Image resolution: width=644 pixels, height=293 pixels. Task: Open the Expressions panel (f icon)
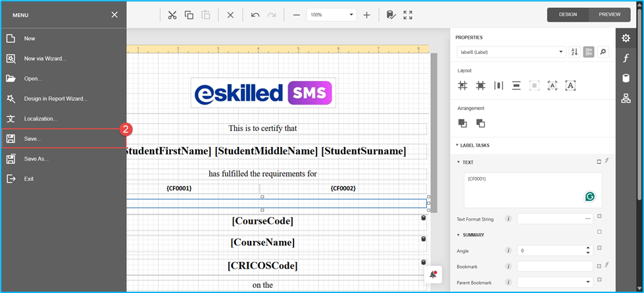[626, 59]
